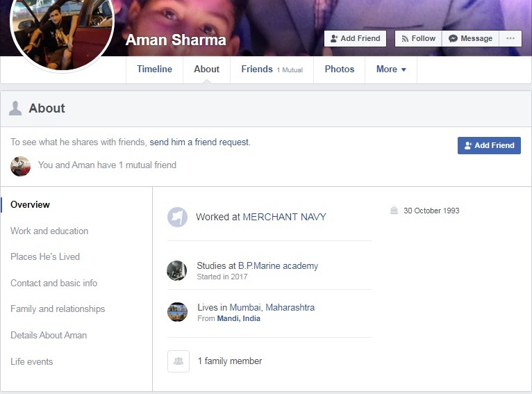Click the MERCHANT NAVY workplace link
Screen dimensions: 532x394
point(284,217)
